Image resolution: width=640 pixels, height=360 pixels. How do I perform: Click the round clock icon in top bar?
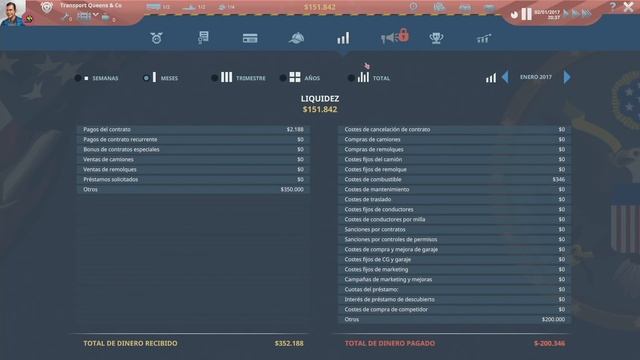coord(413,6)
